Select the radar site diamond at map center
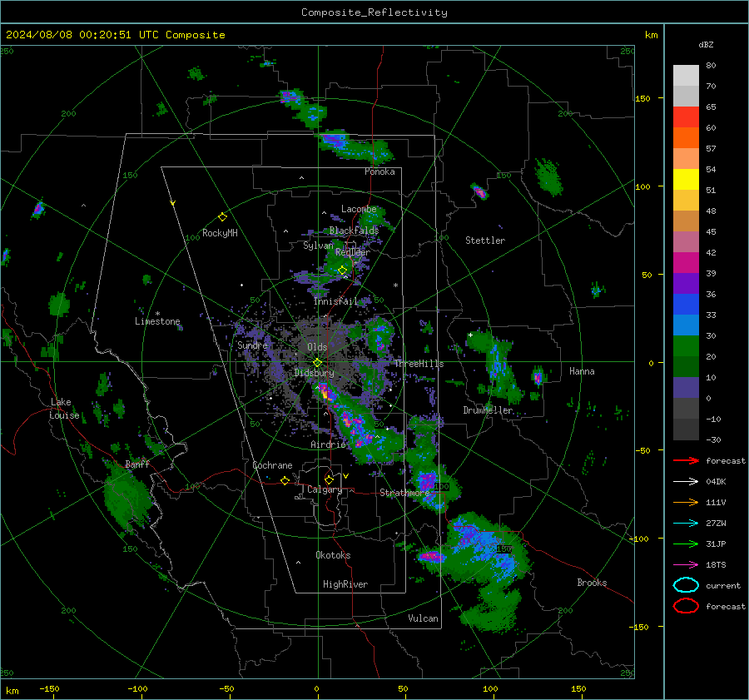 tap(317, 363)
